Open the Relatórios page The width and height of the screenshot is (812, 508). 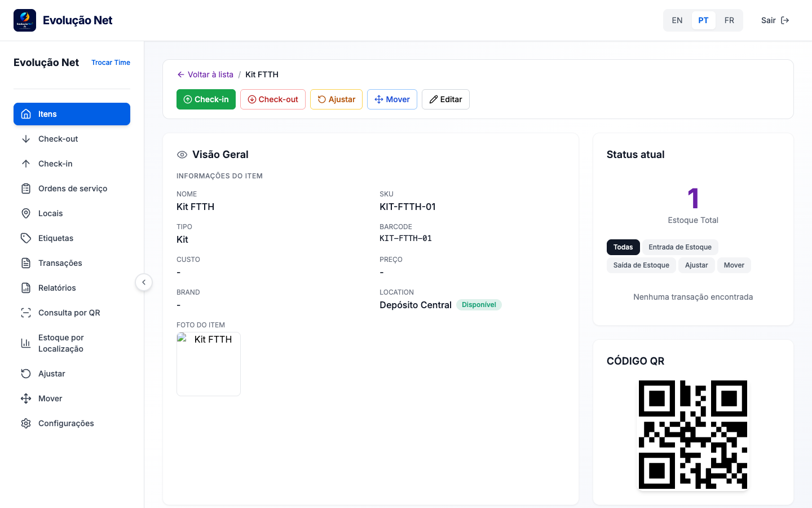[72, 288]
